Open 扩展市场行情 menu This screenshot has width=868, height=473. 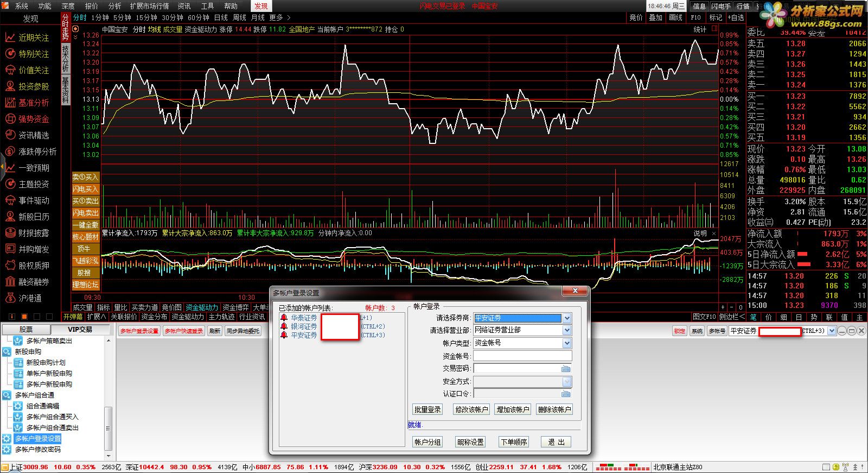pos(149,6)
